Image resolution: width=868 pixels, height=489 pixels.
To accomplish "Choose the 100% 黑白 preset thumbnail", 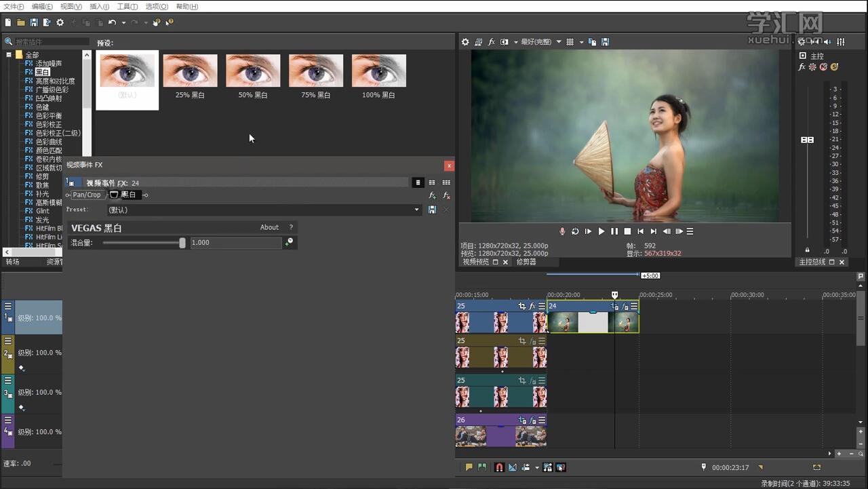I will 379,71.
